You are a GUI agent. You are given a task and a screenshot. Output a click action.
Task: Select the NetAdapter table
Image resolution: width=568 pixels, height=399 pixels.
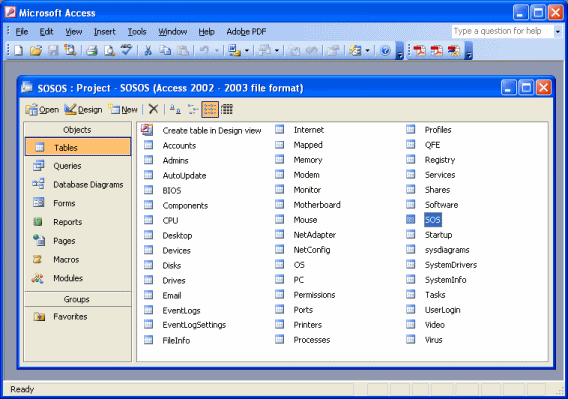tap(314, 235)
